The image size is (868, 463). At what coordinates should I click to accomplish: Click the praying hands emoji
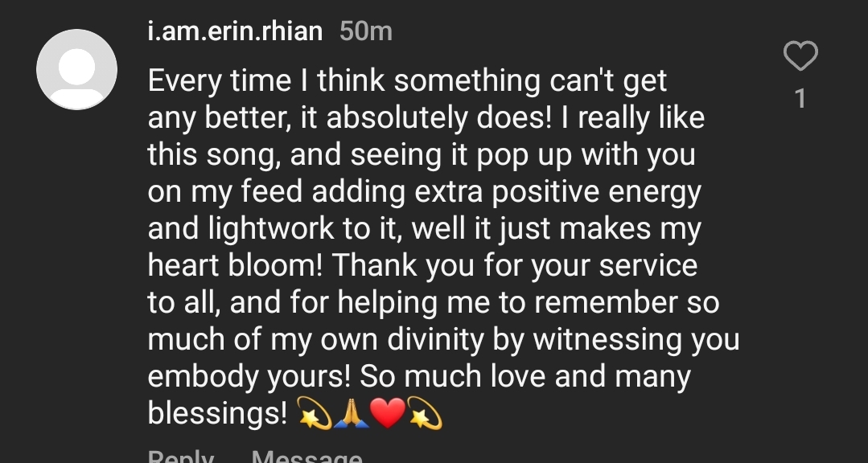tap(351, 414)
